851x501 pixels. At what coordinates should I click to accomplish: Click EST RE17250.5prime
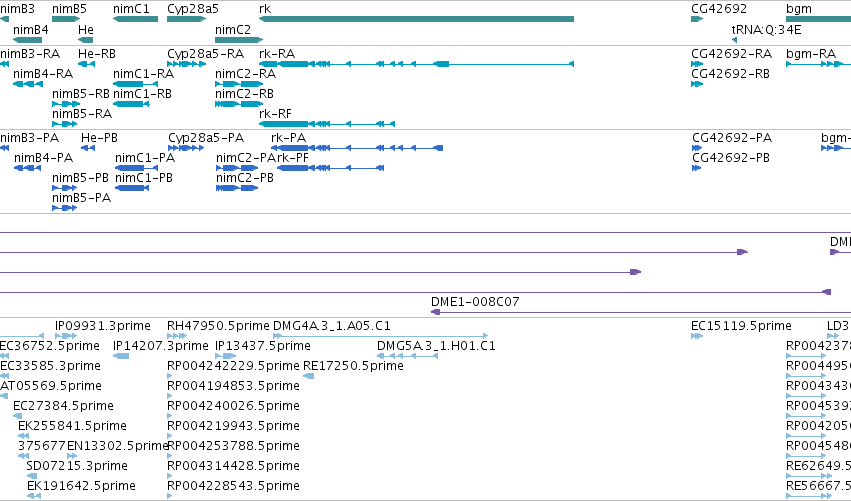[x=353, y=366]
